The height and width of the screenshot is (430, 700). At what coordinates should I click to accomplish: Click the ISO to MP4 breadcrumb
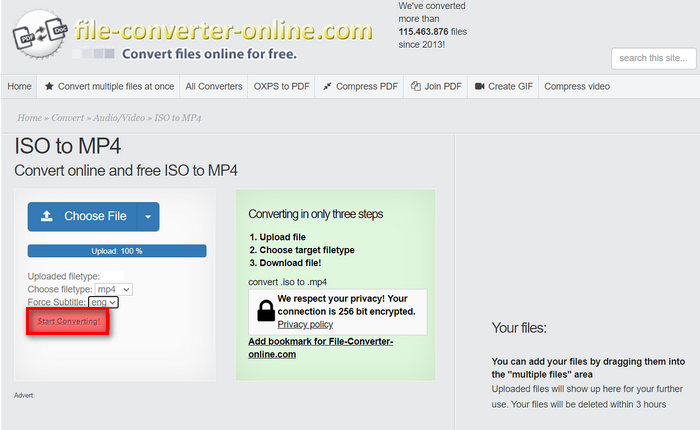pyautogui.click(x=178, y=118)
